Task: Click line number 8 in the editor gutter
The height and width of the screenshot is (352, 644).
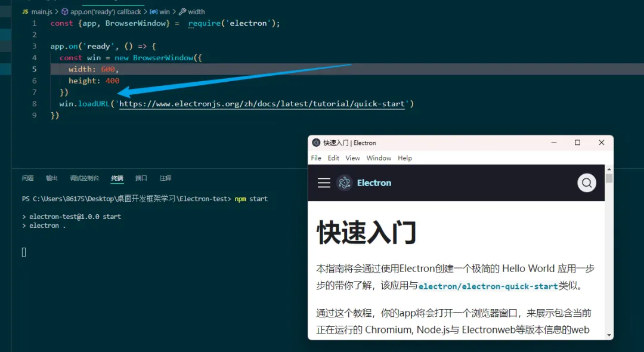Action: point(35,104)
